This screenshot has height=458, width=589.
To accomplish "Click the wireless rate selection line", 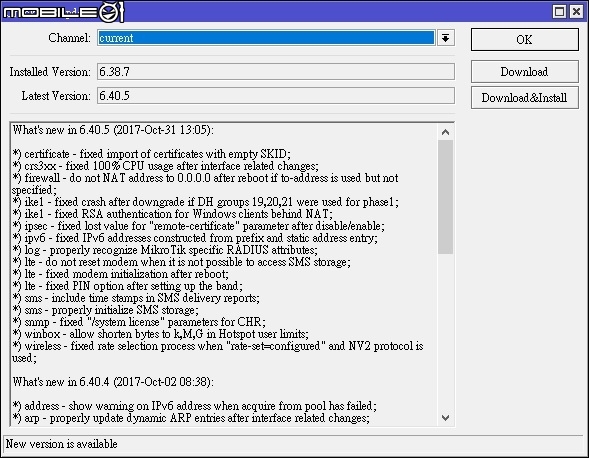I will 218,352.
